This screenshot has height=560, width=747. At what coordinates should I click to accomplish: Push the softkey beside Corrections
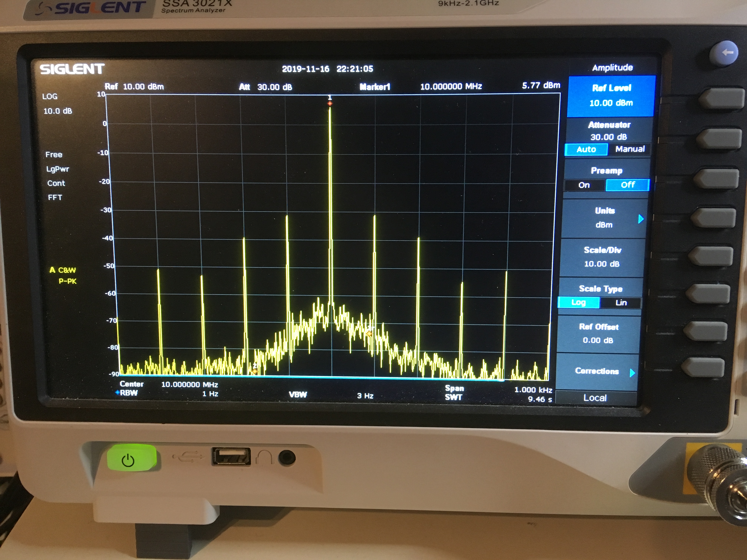pyautogui.click(x=703, y=367)
